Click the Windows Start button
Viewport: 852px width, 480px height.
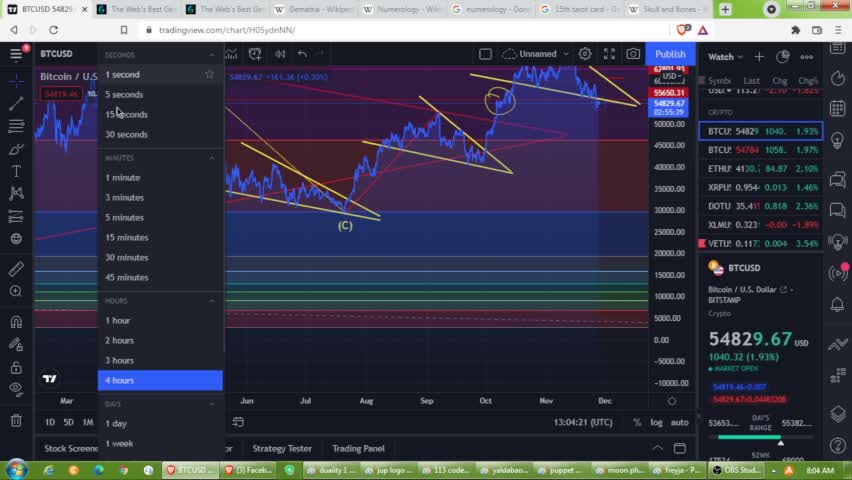16,470
